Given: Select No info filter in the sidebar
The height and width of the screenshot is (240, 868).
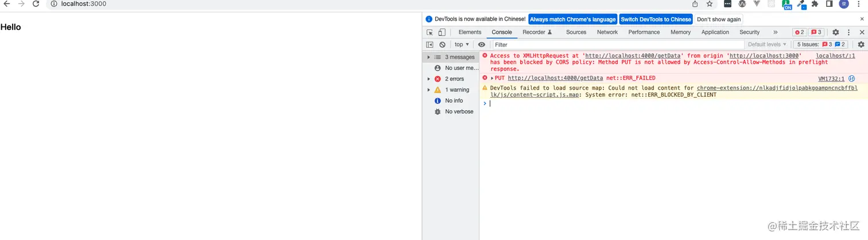Looking at the screenshot, I should click(x=451, y=100).
